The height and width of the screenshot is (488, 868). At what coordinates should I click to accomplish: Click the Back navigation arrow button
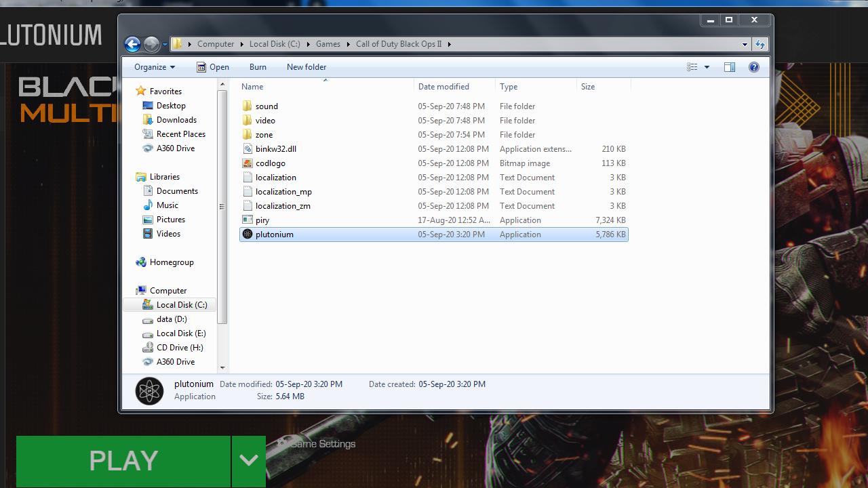(x=133, y=45)
